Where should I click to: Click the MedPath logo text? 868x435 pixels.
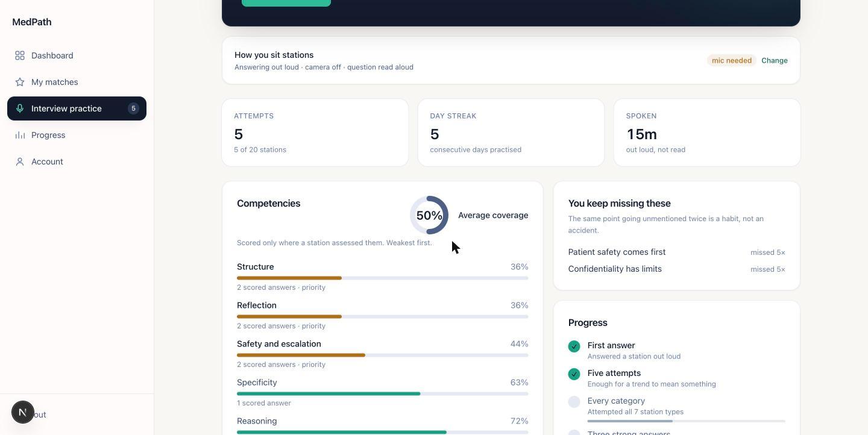coord(32,22)
